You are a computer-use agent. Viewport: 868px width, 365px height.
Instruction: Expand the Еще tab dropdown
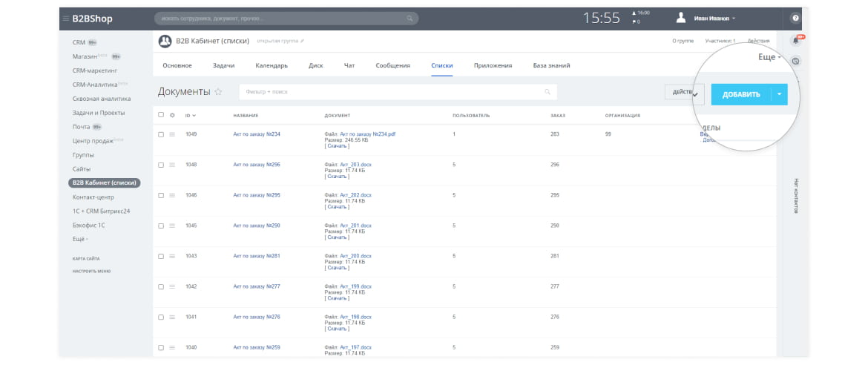(769, 57)
